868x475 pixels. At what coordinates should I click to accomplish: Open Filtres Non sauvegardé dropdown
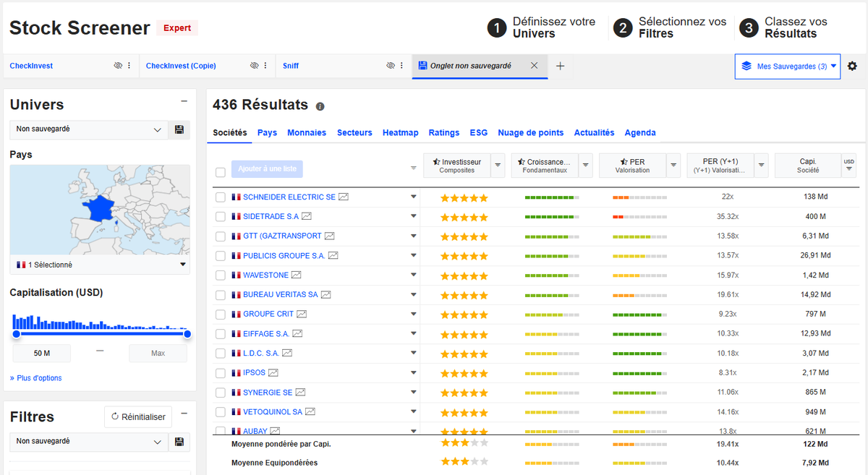click(89, 442)
